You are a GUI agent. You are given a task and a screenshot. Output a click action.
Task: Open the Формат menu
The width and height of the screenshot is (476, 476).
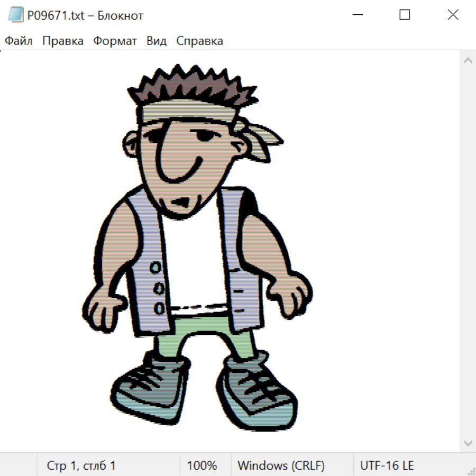115,41
